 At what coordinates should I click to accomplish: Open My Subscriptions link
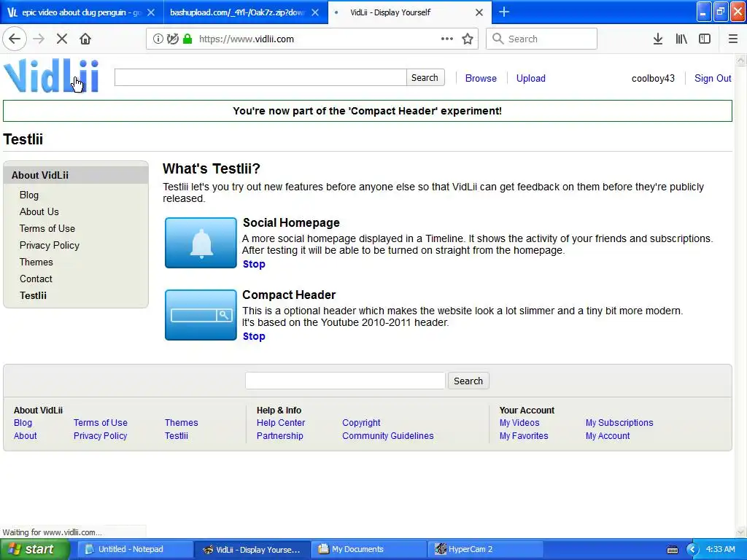(619, 422)
